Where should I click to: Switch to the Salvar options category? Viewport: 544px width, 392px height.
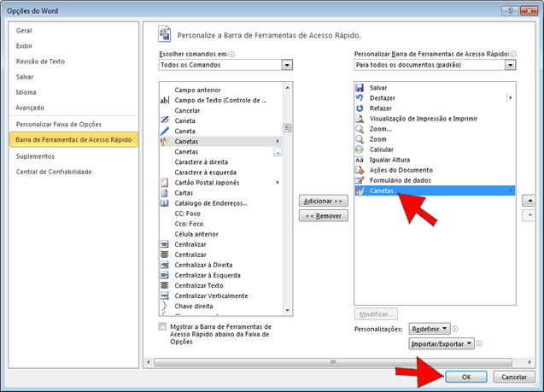coord(25,77)
